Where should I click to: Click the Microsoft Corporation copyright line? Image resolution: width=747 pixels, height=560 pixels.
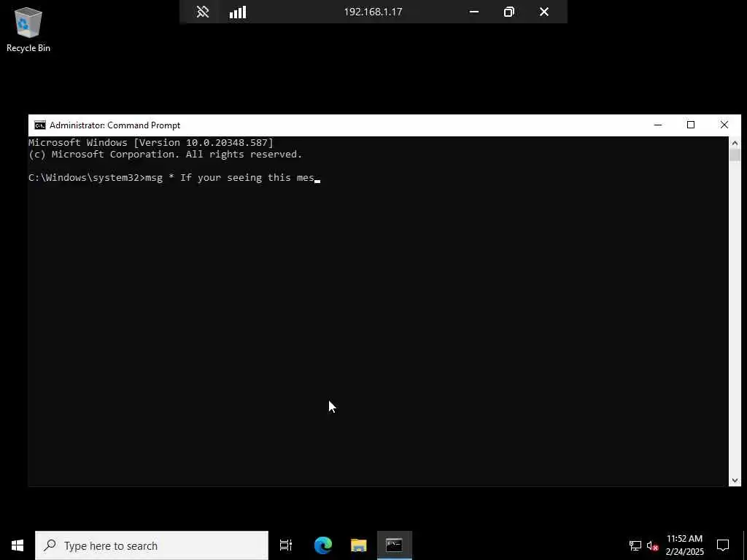coord(166,155)
